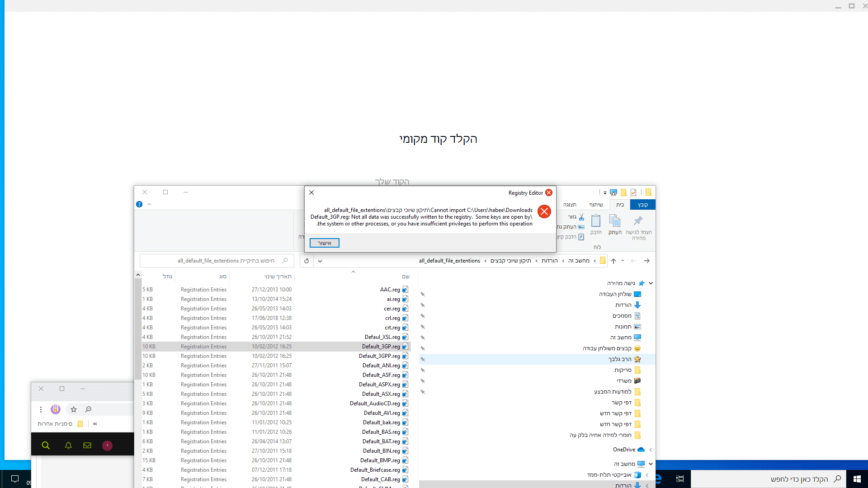
Task: Collapse the Quick Access (גישה מהירה) tree
Action: point(651,283)
